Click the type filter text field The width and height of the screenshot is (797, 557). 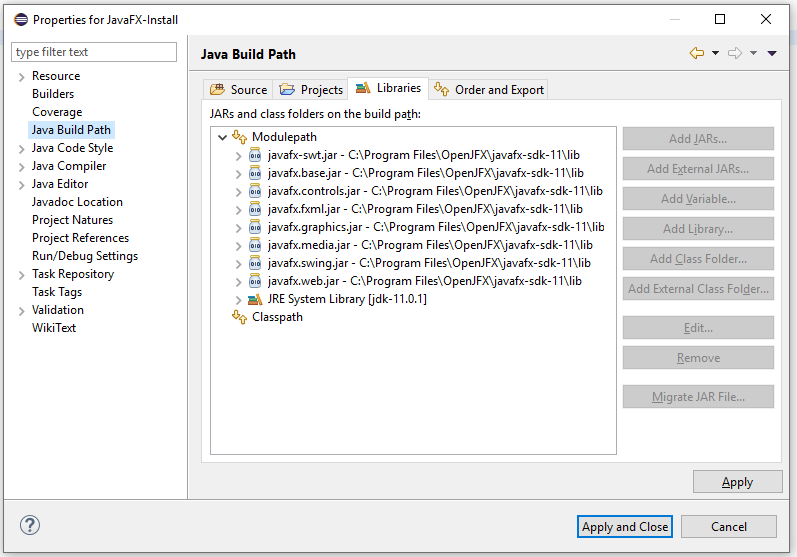pyautogui.click(x=94, y=52)
